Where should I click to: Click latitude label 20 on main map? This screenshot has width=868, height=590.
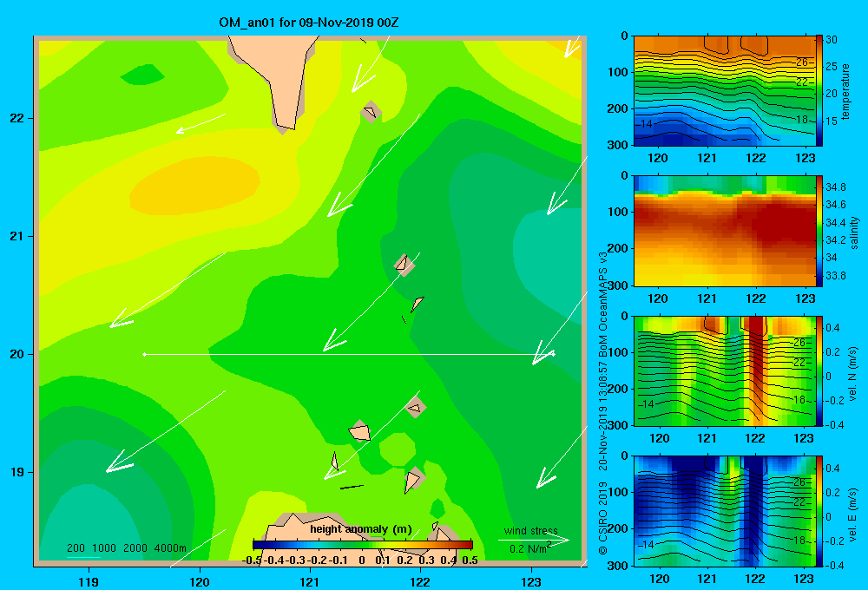coord(16,354)
